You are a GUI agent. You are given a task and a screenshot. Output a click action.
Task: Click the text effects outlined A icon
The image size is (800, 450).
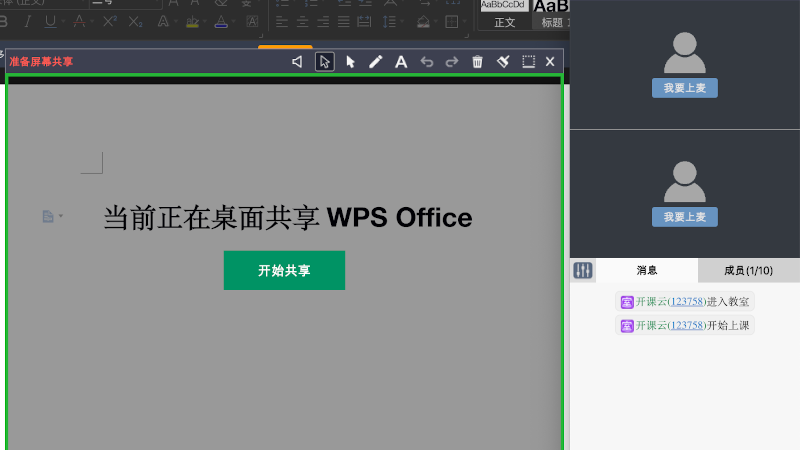163,21
